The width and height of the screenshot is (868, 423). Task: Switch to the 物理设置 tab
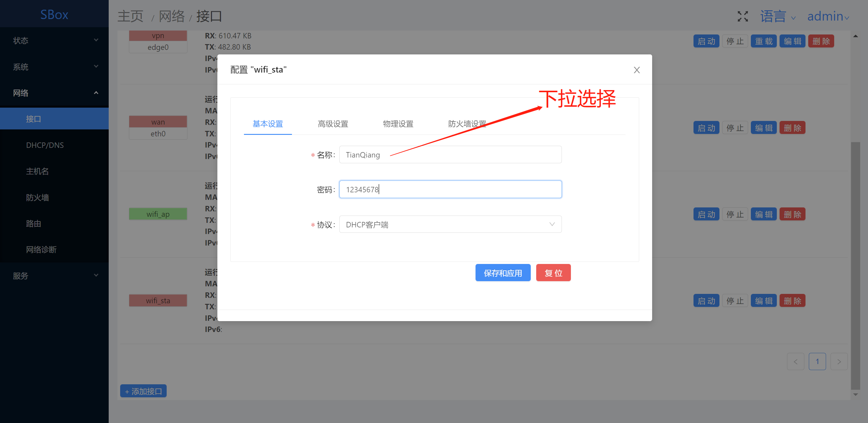point(398,124)
